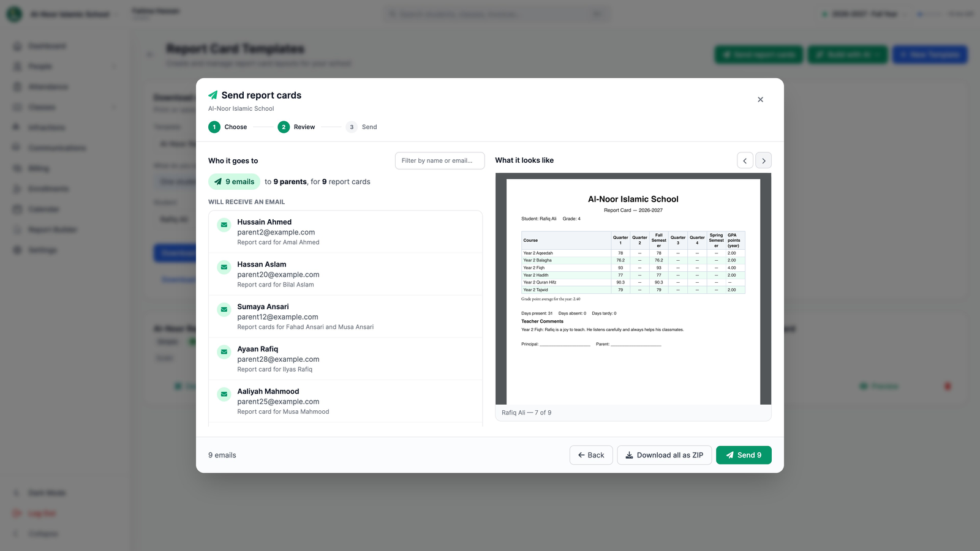Select Aaliyah Mahmood name
This screenshot has height=551, width=980.
click(x=268, y=391)
